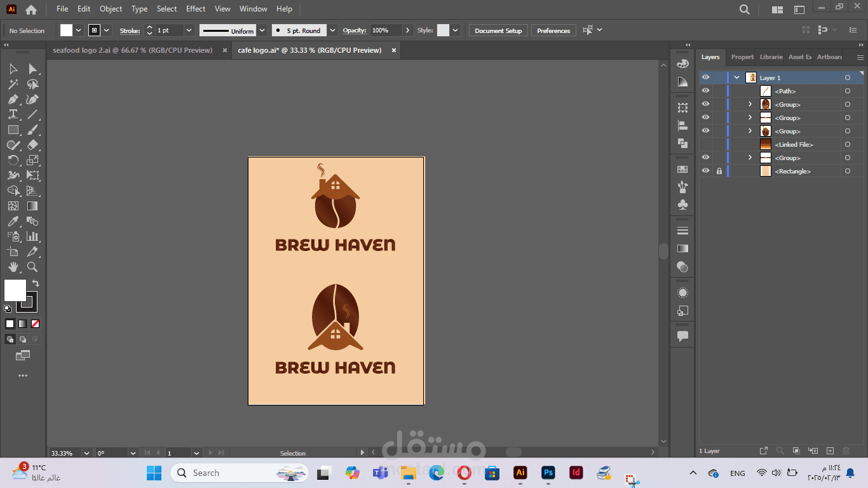Open the stroke weight dropdown
The image size is (868, 488).
click(x=189, y=30)
